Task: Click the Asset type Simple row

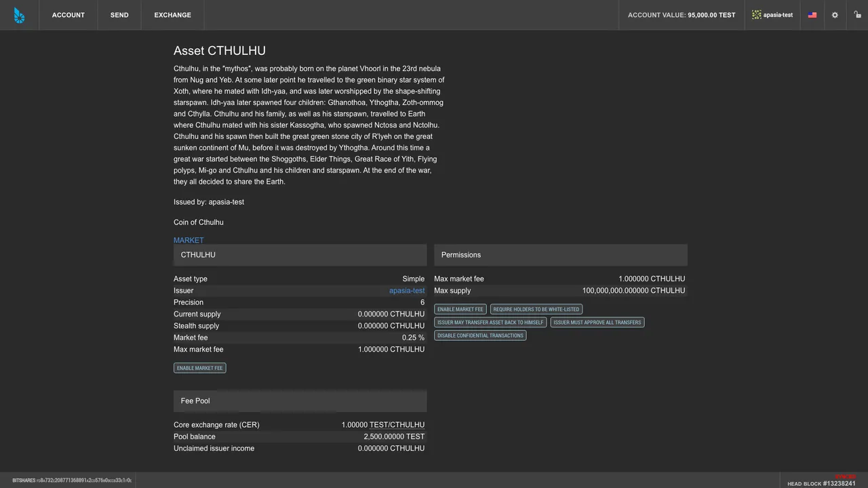Action: [299, 279]
